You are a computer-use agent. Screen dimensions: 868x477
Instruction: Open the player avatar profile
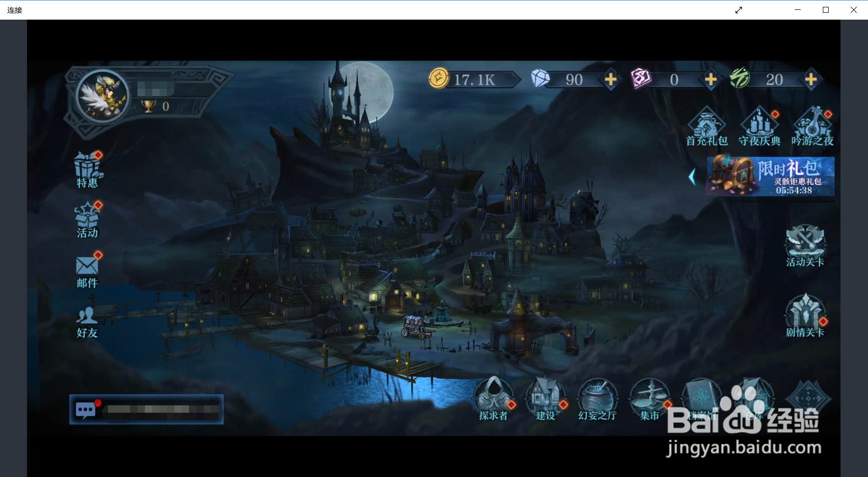(103, 96)
